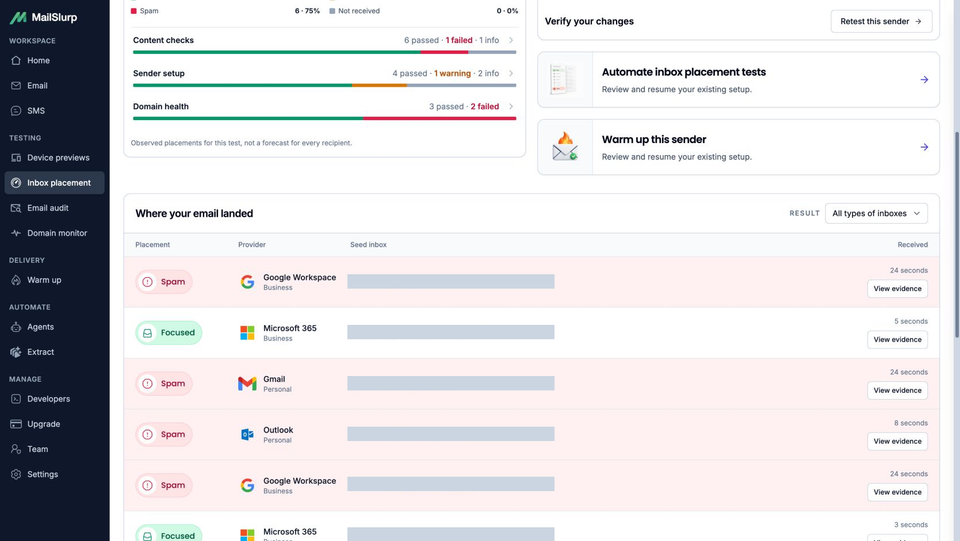Open the Agents menu item
Screen dimensions: 960x541
pyautogui.click(x=54, y=327)
